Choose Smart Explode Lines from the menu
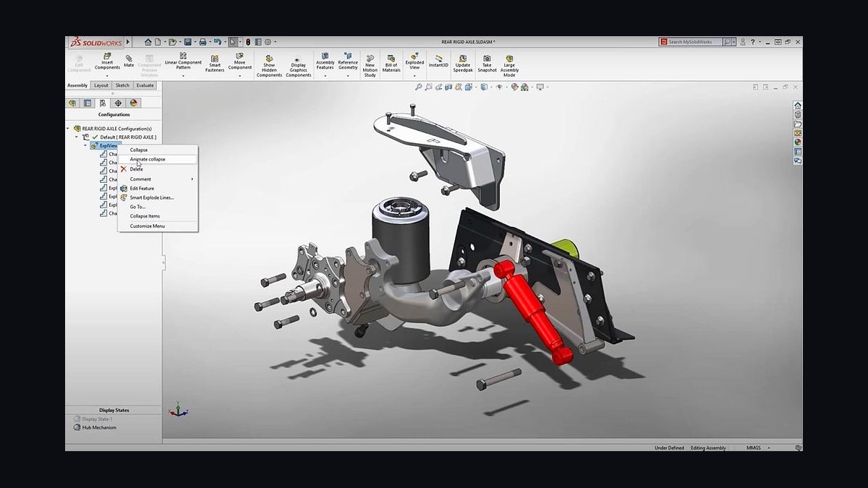Viewport: 868px width, 488px height. tap(158, 197)
